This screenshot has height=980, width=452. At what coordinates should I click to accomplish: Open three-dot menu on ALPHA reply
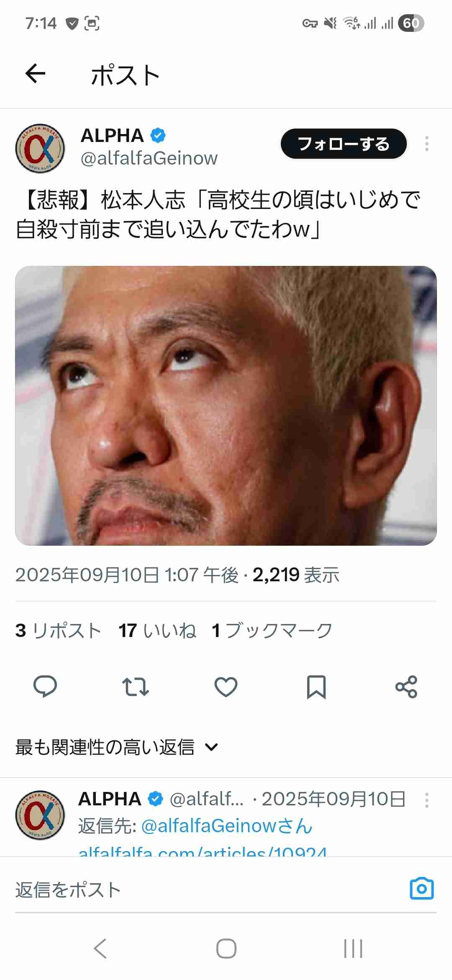[427, 799]
